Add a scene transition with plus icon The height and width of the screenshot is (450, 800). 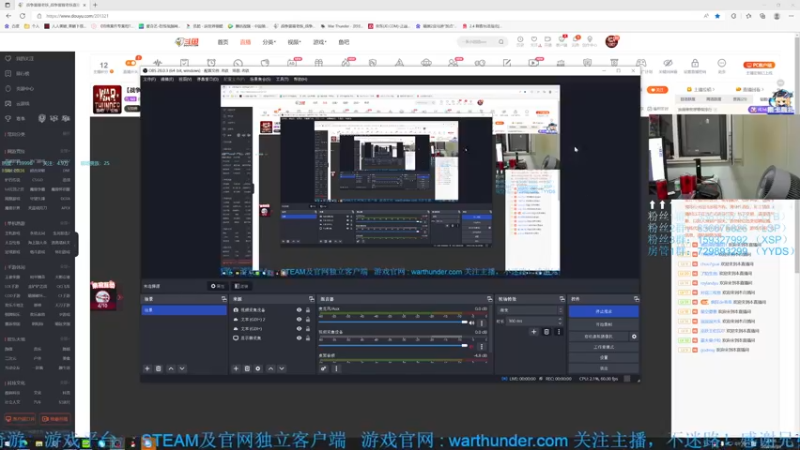[x=534, y=332]
